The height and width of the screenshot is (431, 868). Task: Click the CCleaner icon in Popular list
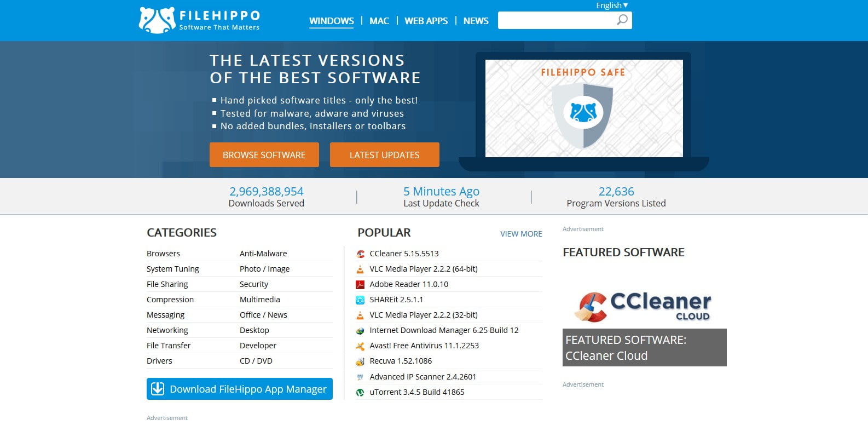point(360,254)
